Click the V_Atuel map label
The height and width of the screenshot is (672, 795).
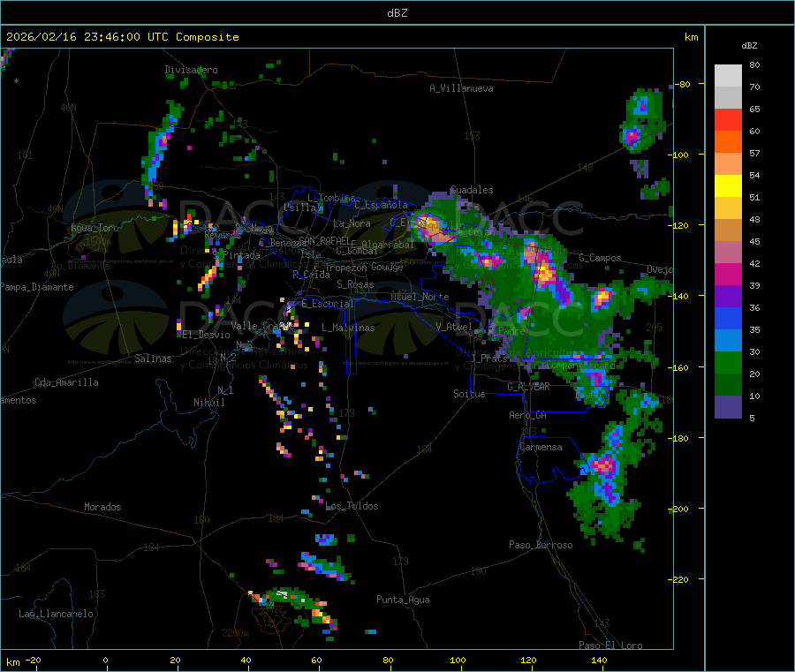point(454,327)
